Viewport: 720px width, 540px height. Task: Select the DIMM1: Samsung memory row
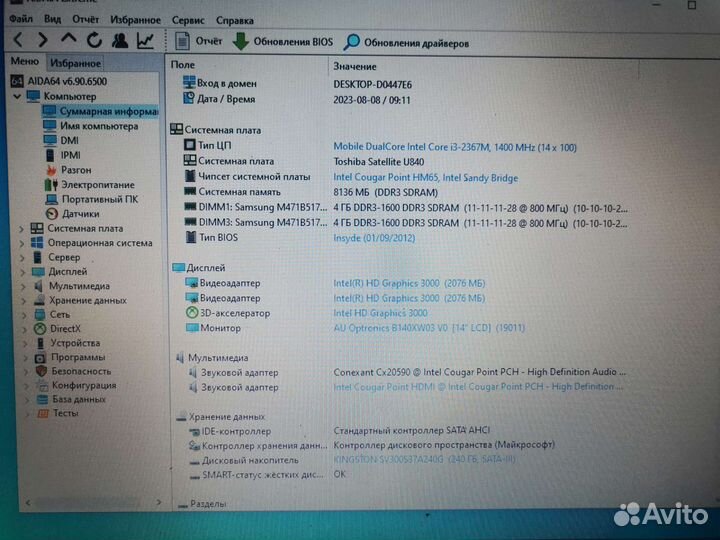click(405, 208)
